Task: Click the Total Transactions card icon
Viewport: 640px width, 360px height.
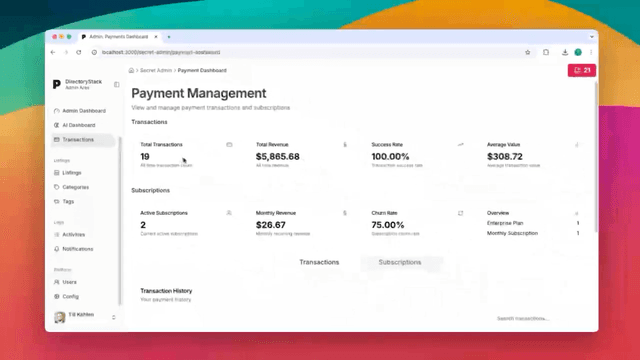Action: click(229, 144)
